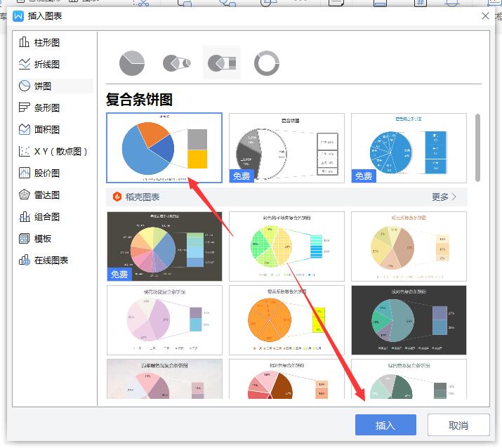Click the scatter chart sidebar icon

pyautogui.click(x=25, y=151)
